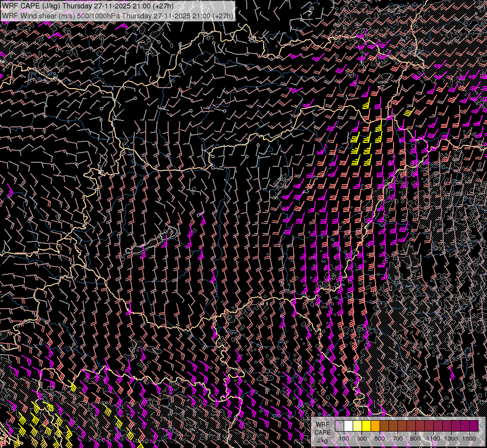Screen dimensions: 487x448
Task: Click the bright yellow CAPE legend swatch
Action: 366,426
